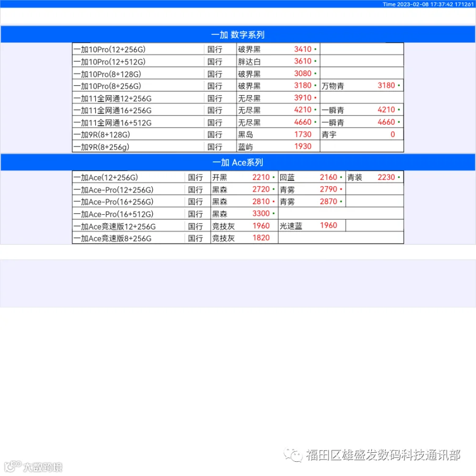The height and width of the screenshot is (476, 476).
Task: Select the 一加10Pro(12+512G) model cell
Action: [x=138, y=62]
